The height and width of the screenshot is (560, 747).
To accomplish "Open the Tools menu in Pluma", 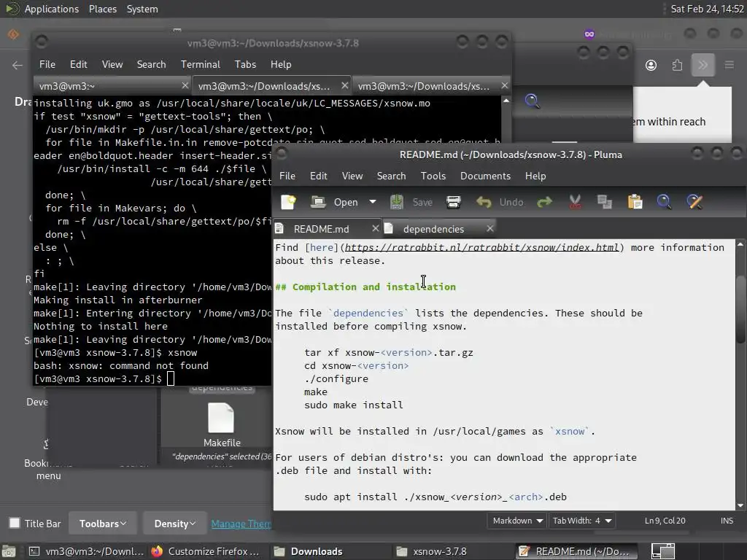I will coord(433,176).
